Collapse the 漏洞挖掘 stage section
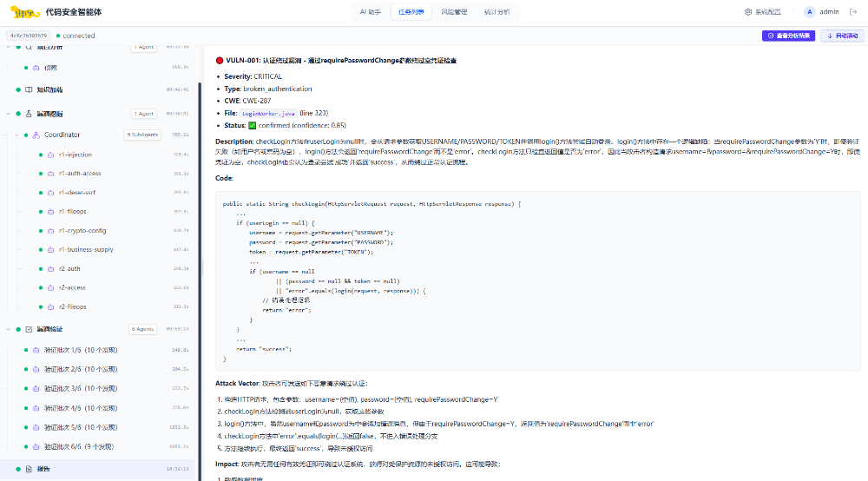Image resolution: width=868 pixels, height=481 pixels. pyautogui.click(x=7, y=114)
